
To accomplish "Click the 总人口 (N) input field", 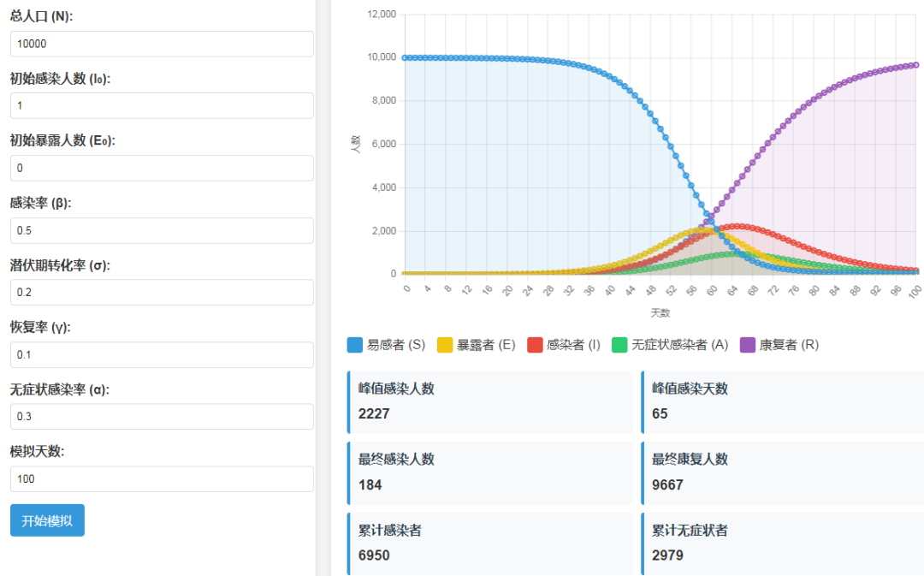I will click(x=162, y=44).
